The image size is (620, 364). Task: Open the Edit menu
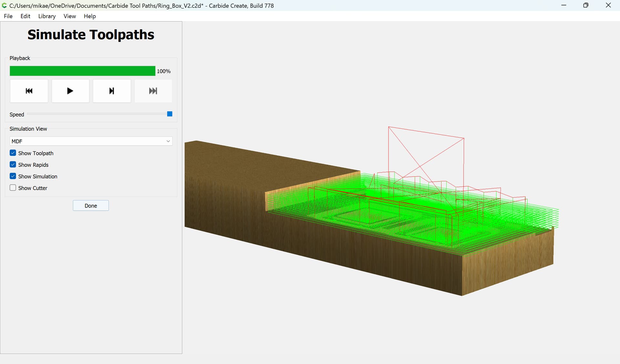[25, 16]
